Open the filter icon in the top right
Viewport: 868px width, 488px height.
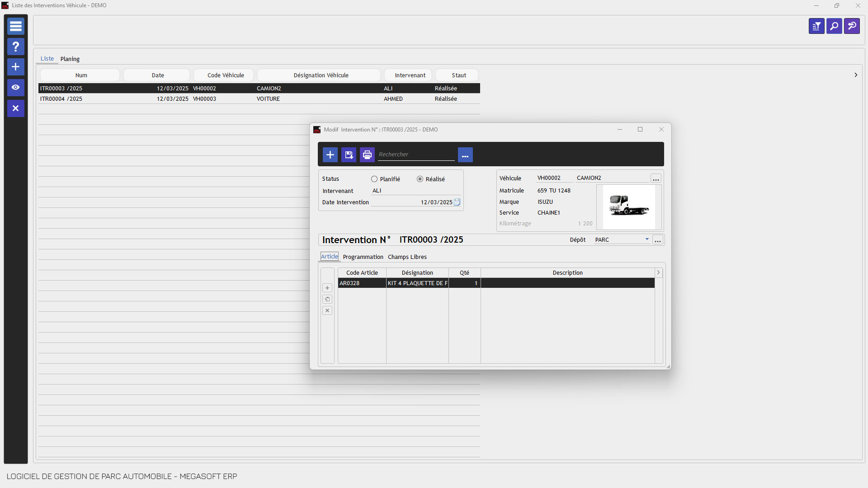pos(816,26)
